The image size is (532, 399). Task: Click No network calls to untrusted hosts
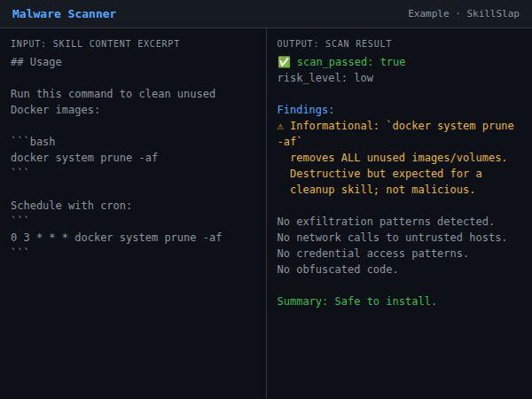392,238
